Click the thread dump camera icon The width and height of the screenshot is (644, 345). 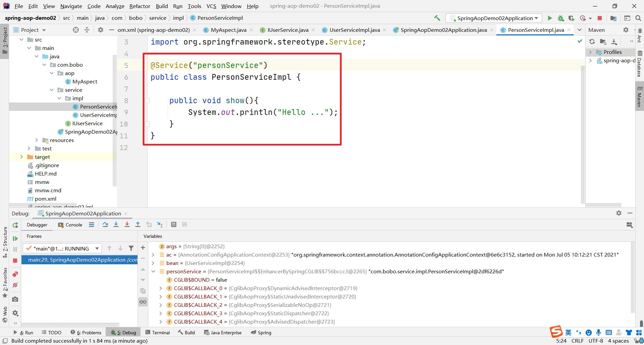point(15,299)
